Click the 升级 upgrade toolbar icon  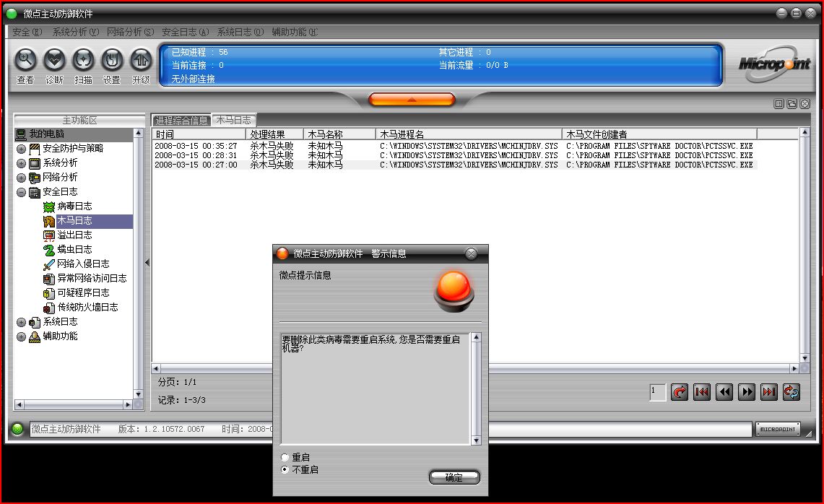click(141, 60)
